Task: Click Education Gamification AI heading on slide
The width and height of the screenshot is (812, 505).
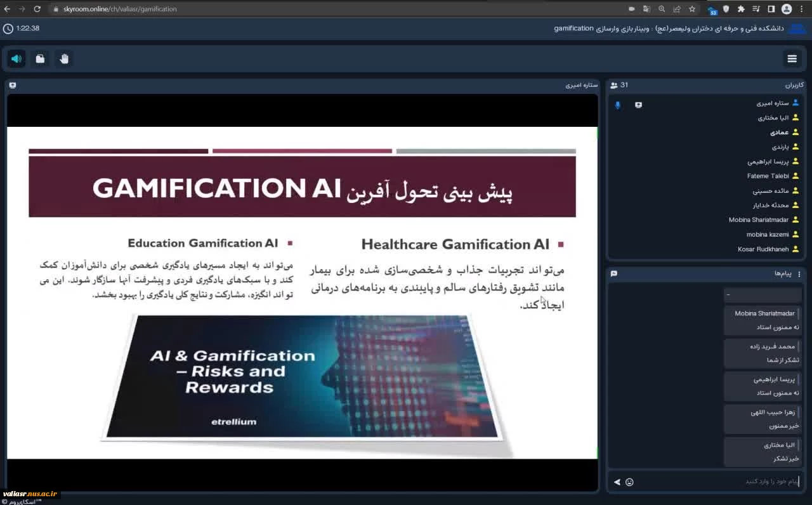Action: [x=203, y=243]
